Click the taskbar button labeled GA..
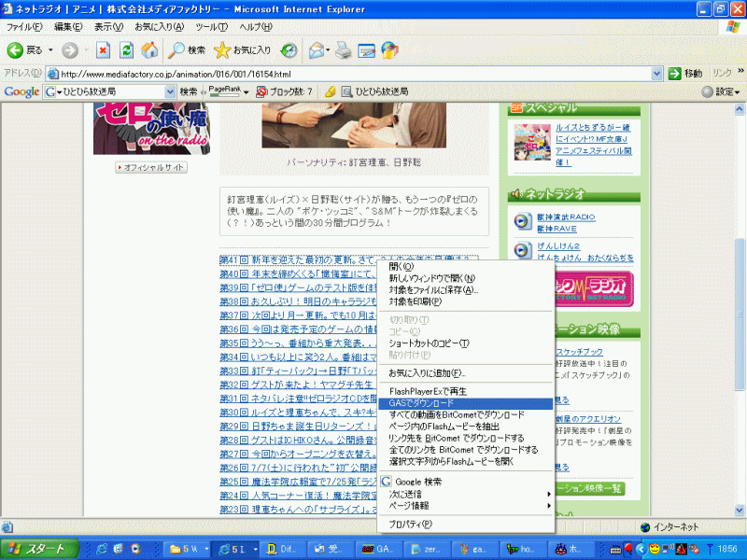Viewport: 747px width, 560px height. click(x=377, y=549)
